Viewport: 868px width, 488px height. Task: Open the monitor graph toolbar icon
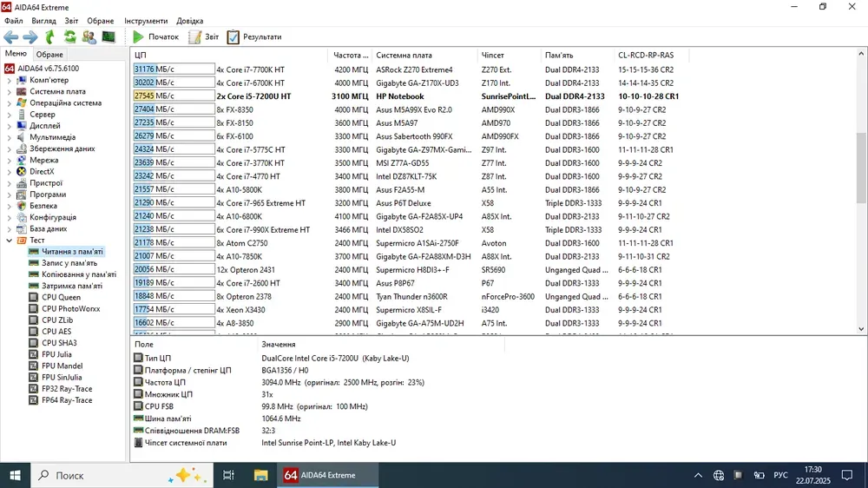pyautogui.click(x=108, y=37)
